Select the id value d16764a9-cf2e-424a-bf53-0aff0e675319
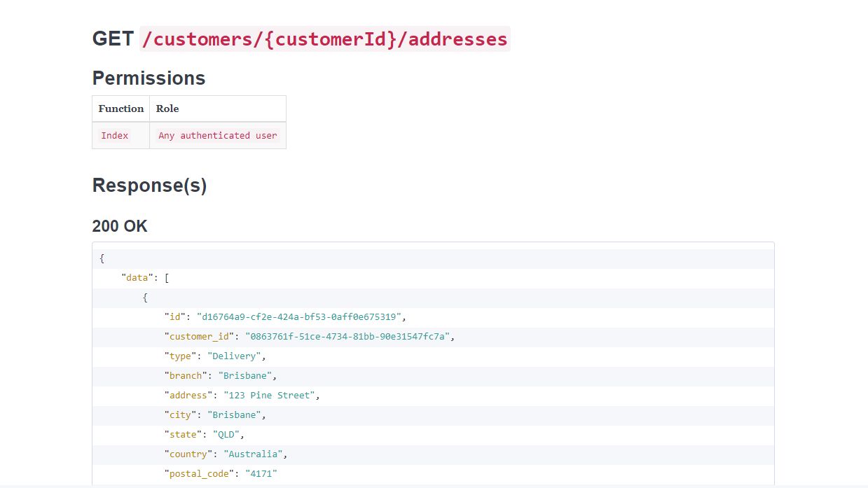Screen dimensions: 868x488 tap(298, 317)
